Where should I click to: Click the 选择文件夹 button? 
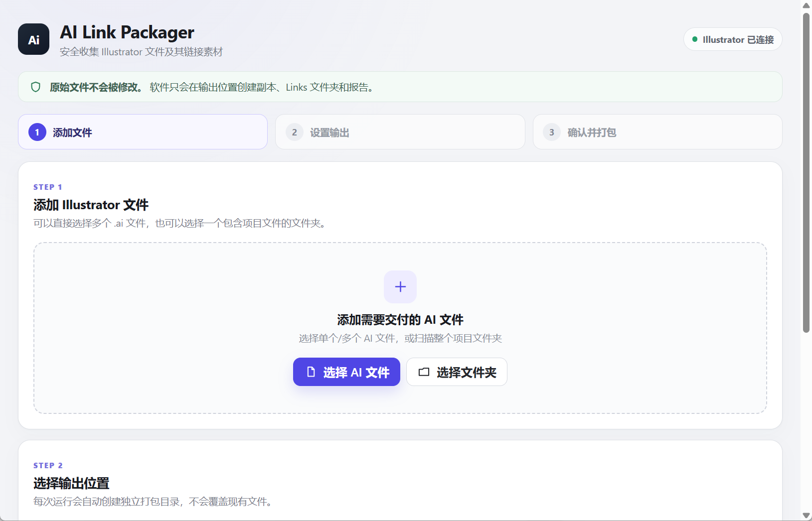click(457, 372)
